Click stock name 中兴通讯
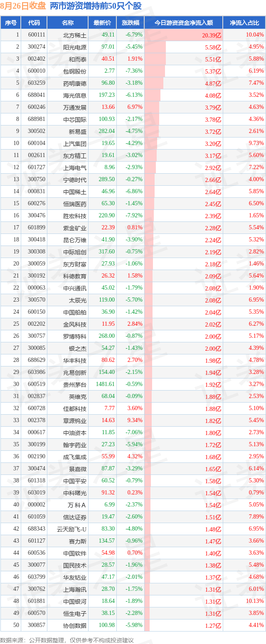 click(x=75, y=288)
